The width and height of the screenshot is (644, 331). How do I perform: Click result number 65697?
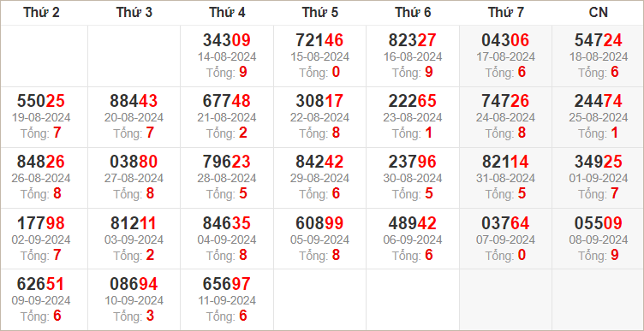pos(227,284)
